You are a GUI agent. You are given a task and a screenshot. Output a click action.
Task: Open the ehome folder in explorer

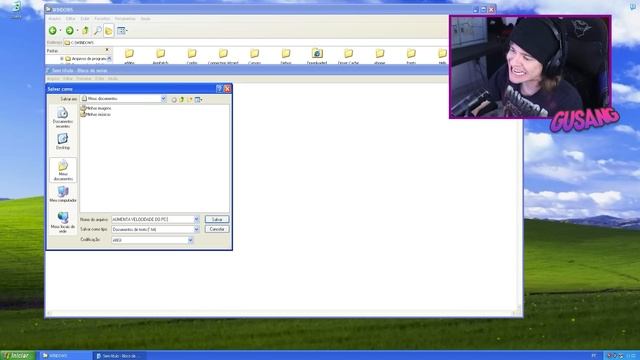pyautogui.click(x=380, y=56)
